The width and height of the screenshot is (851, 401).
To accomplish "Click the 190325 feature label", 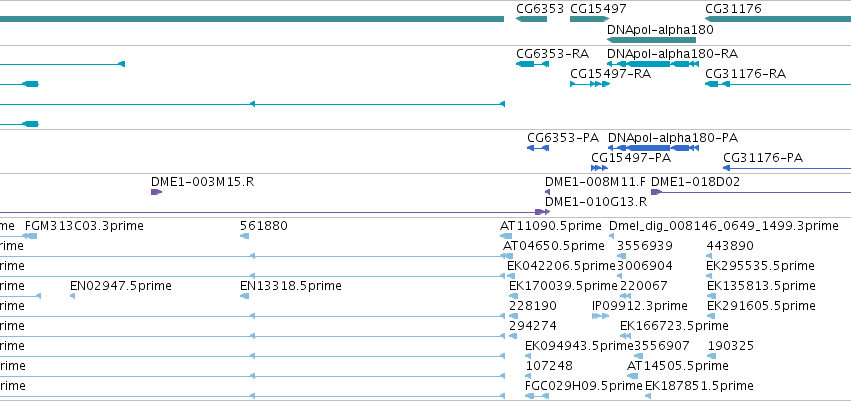I will 731,346.
